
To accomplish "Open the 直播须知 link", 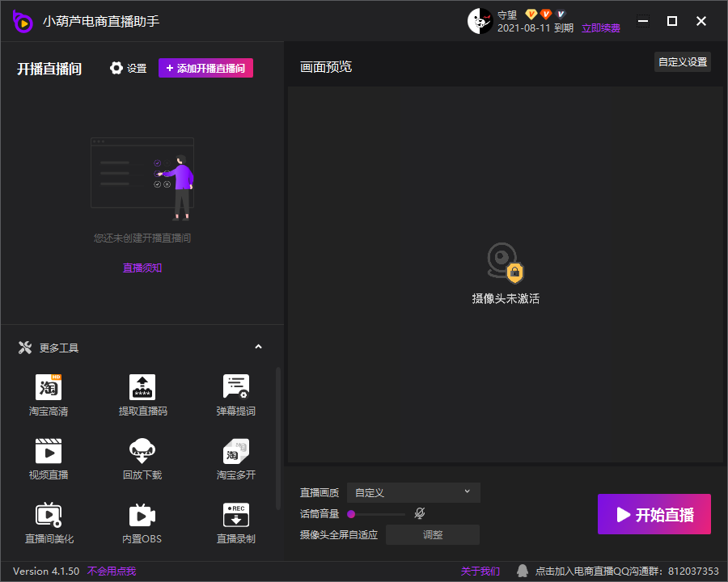I will tap(142, 268).
